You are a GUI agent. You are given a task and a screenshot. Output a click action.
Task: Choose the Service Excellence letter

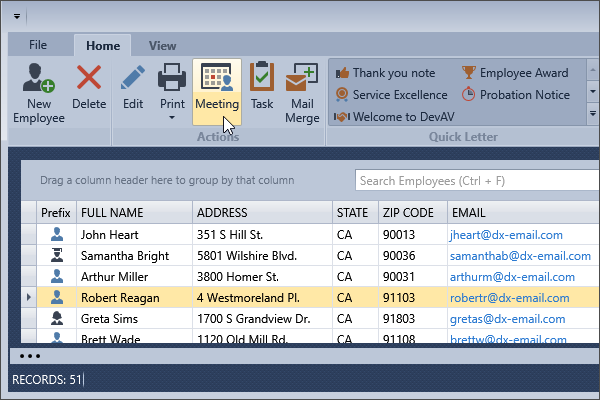point(391,95)
